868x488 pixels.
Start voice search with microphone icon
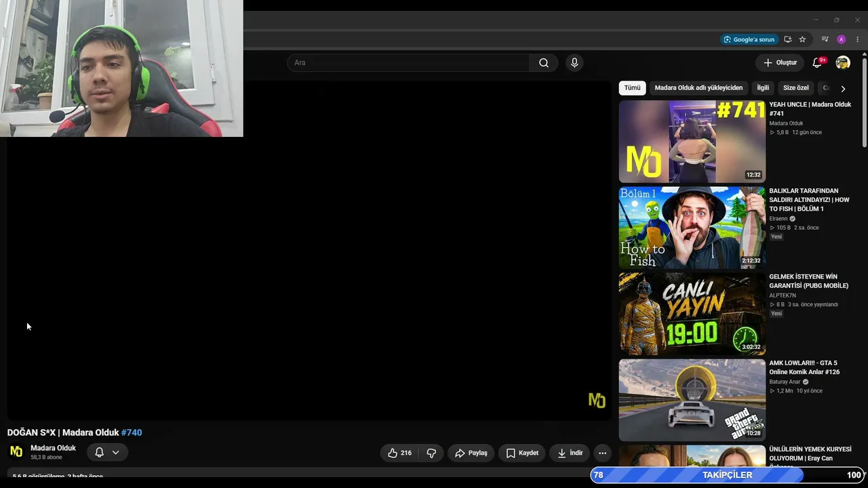click(x=574, y=63)
